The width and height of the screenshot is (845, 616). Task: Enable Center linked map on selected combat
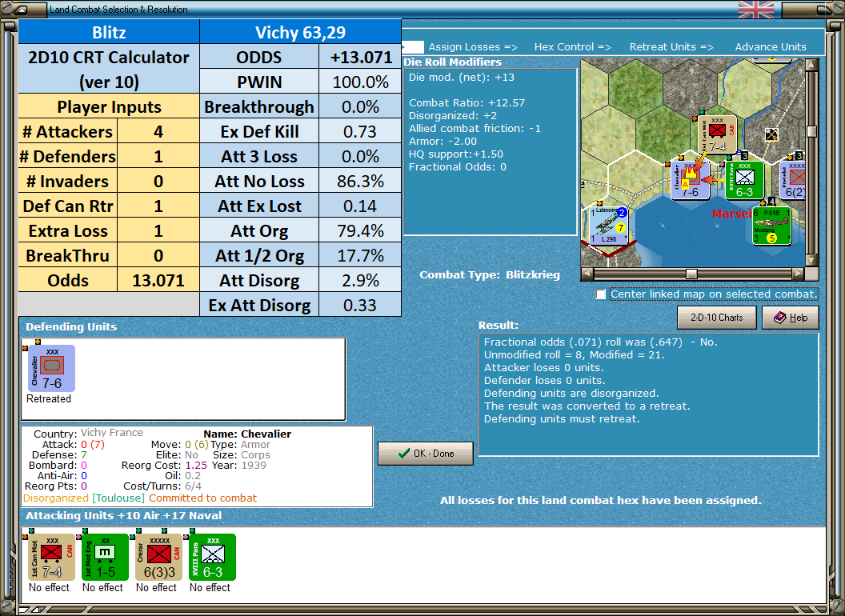pyautogui.click(x=601, y=294)
